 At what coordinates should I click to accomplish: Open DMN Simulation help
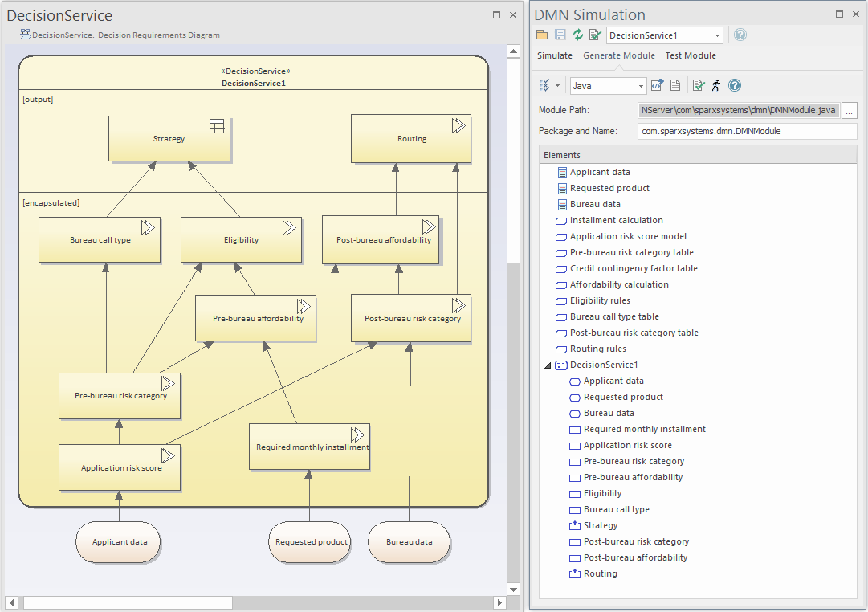pyautogui.click(x=740, y=35)
